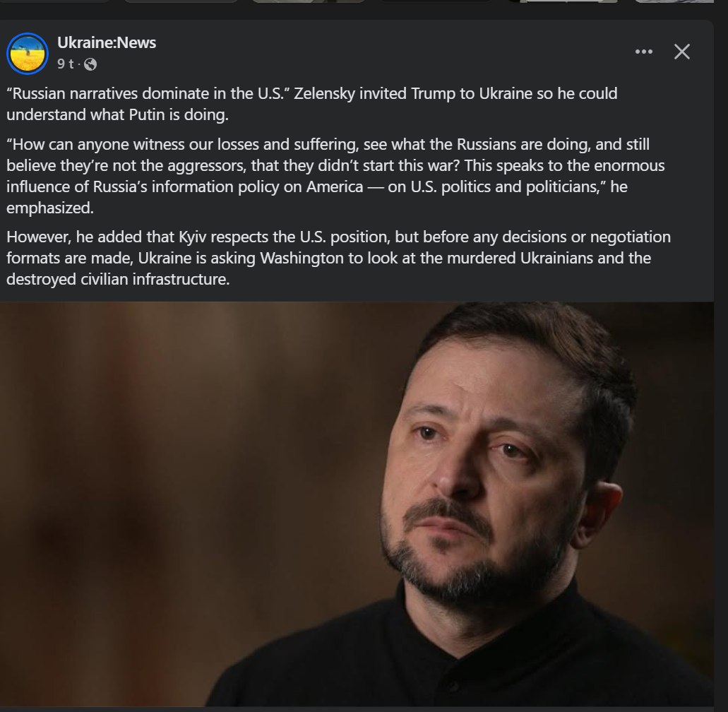Click the 'Russian narratives dominate' opening paragraph
This screenshot has width=728, height=712.
pos(312,104)
